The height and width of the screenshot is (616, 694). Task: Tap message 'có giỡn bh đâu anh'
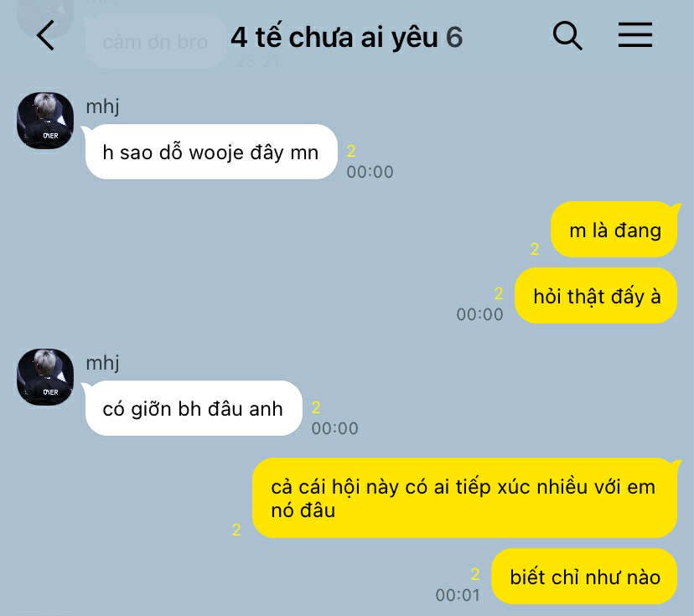point(194,408)
